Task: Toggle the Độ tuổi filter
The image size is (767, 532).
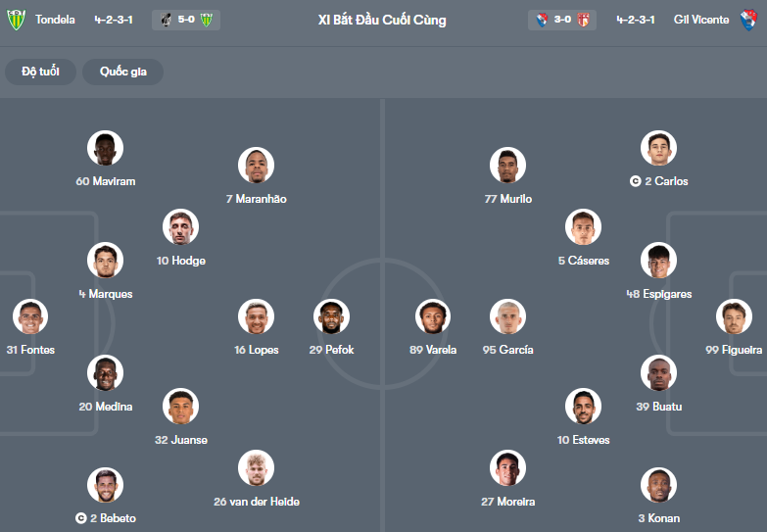Action: click(x=41, y=72)
